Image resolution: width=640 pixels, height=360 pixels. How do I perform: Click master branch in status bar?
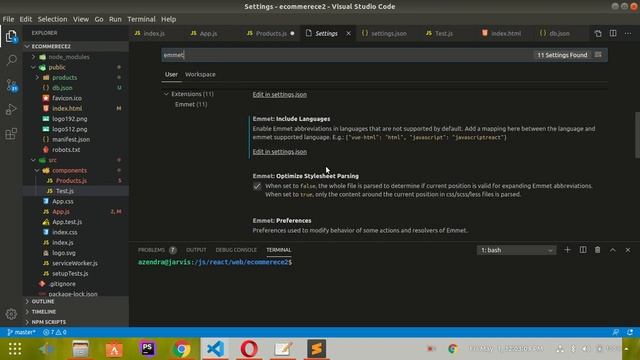(21, 332)
